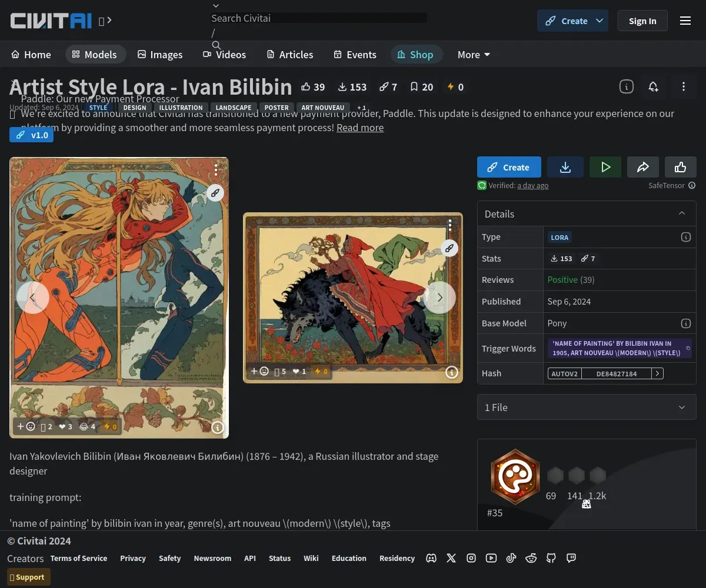Open Twitch link in footer
Image resolution: width=706 pixels, height=588 pixels.
point(571,558)
